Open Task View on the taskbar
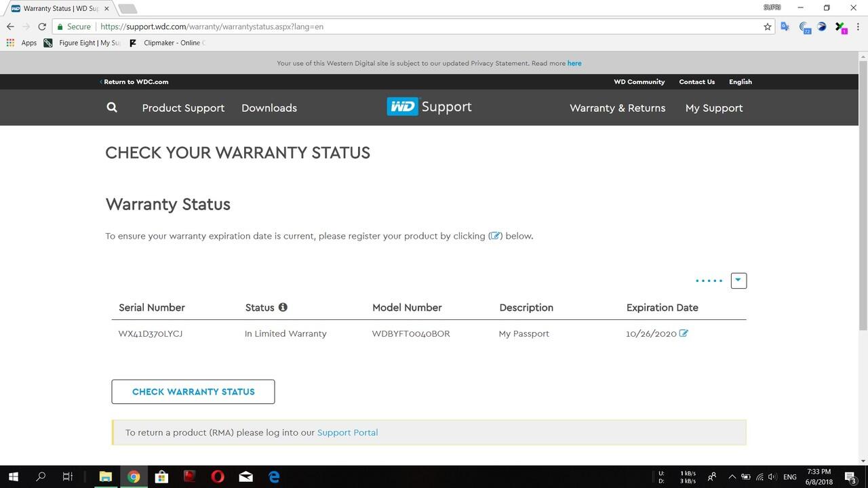This screenshot has width=868, height=488. point(68,476)
